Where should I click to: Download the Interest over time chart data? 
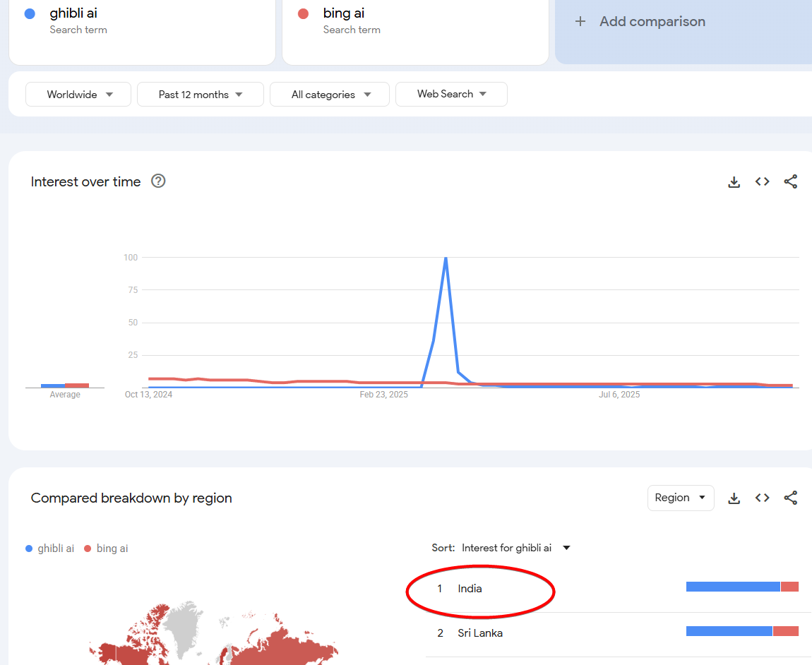[x=734, y=182]
